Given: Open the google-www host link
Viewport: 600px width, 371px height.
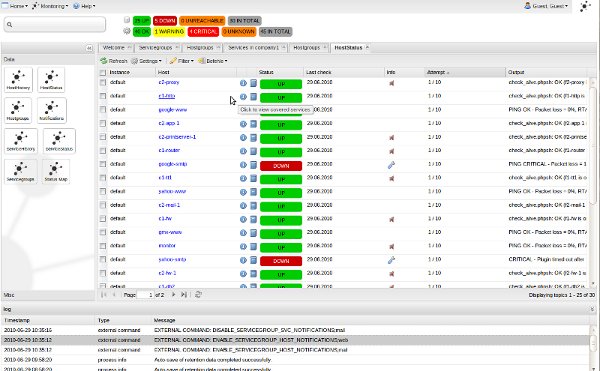Looking at the screenshot, I should point(173,110).
